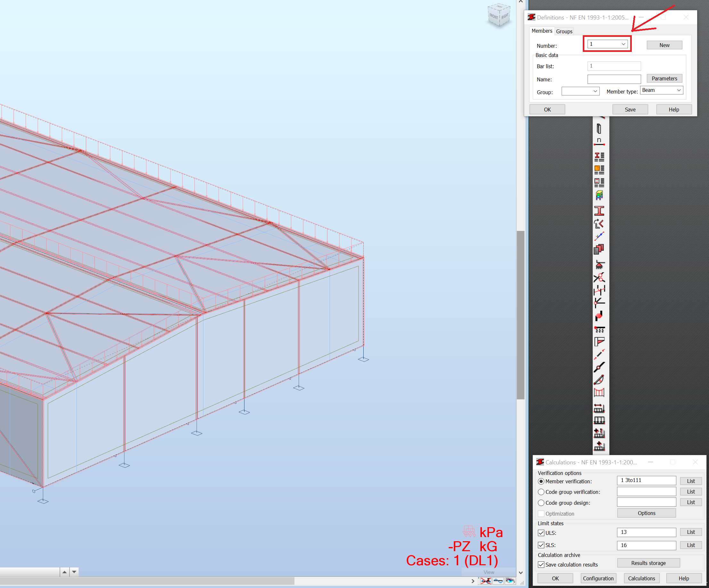The width and height of the screenshot is (709, 588).
Task: Click the Gamma angle rotation icon
Action: (599, 224)
